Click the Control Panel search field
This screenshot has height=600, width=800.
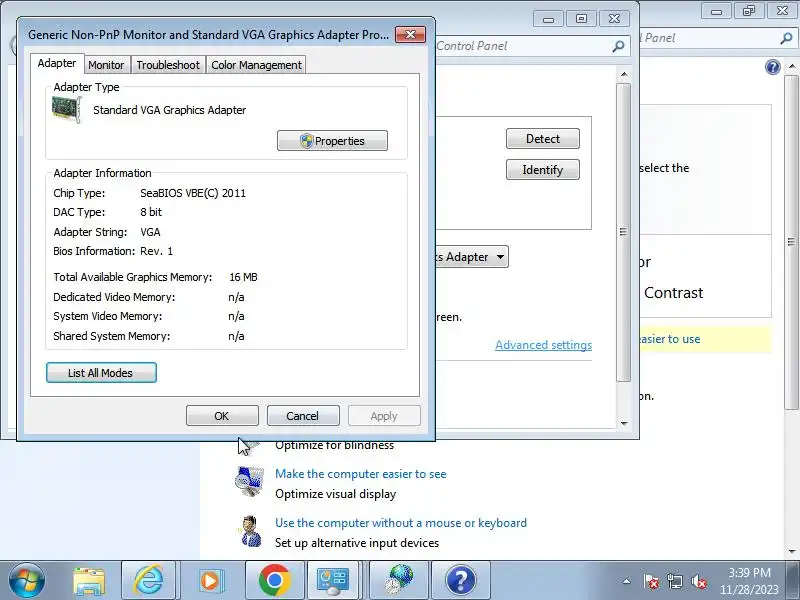pos(531,46)
